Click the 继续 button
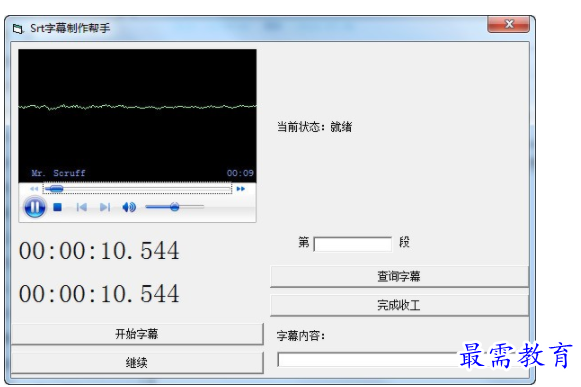581x387 pixels. point(137,363)
